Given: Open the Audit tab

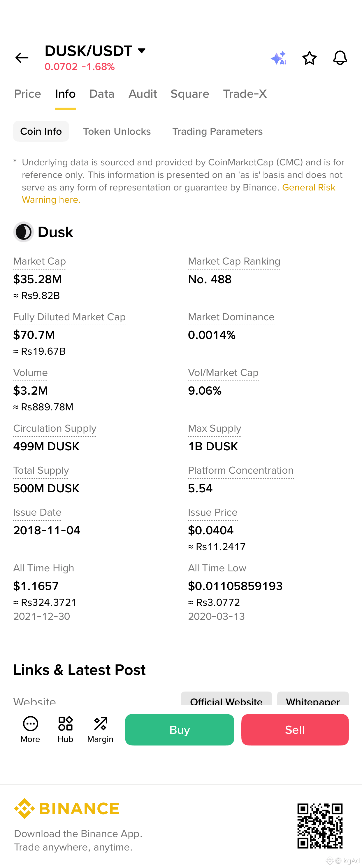Looking at the screenshot, I should (x=143, y=94).
